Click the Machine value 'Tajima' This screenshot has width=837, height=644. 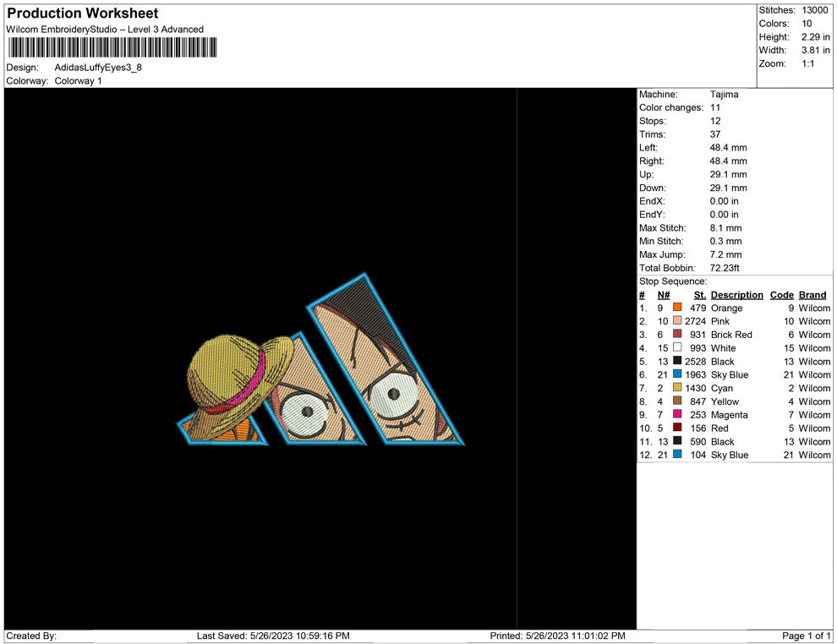tap(724, 95)
